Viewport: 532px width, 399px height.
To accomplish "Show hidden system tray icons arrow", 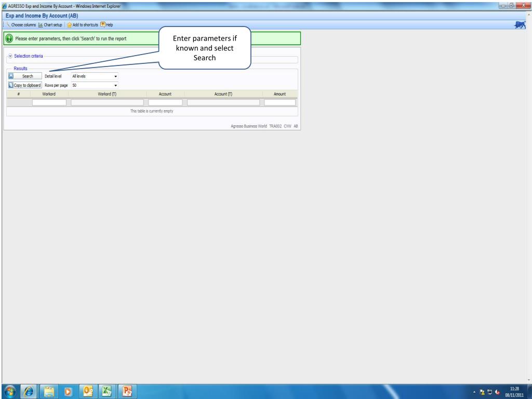I will [474, 392].
